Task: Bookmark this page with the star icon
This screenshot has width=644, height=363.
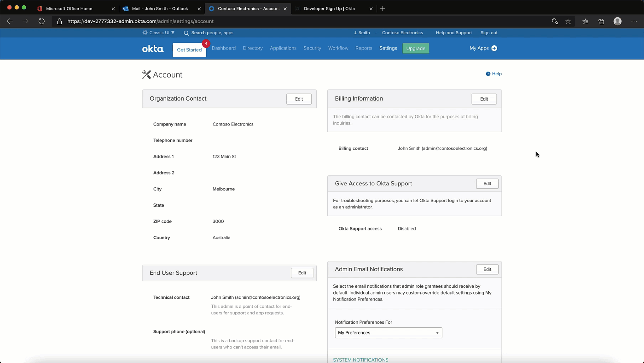Action: pyautogui.click(x=568, y=21)
